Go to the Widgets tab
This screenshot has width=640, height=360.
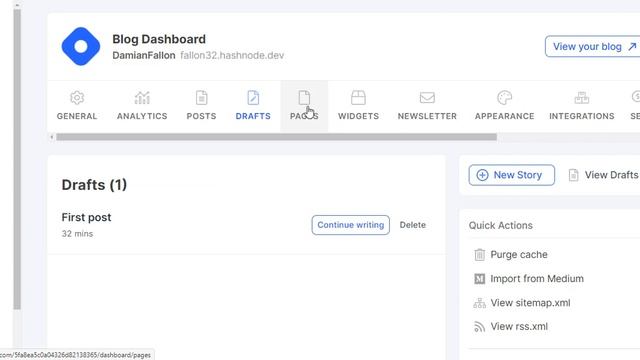click(x=358, y=106)
